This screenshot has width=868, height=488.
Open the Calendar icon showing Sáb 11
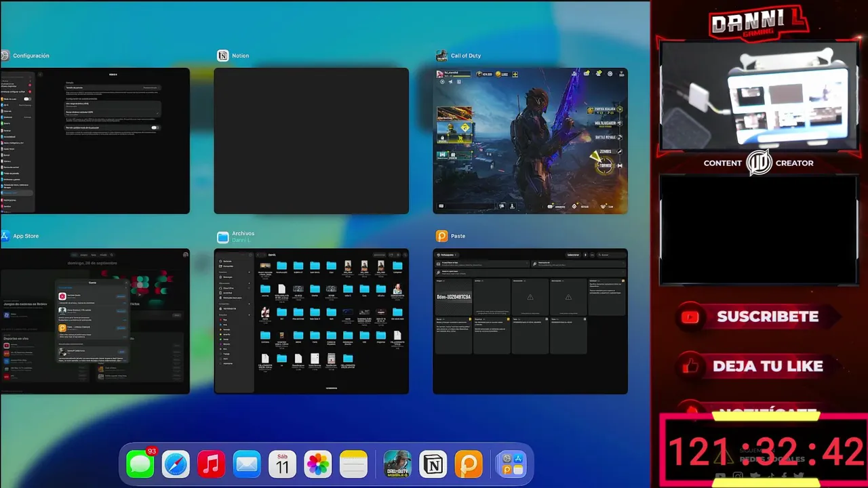tap(282, 465)
